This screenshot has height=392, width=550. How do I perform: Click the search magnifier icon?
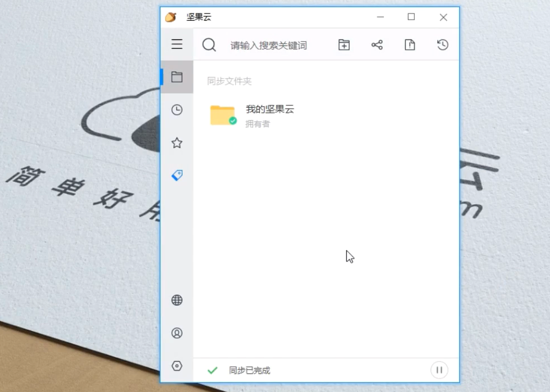point(209,45)
